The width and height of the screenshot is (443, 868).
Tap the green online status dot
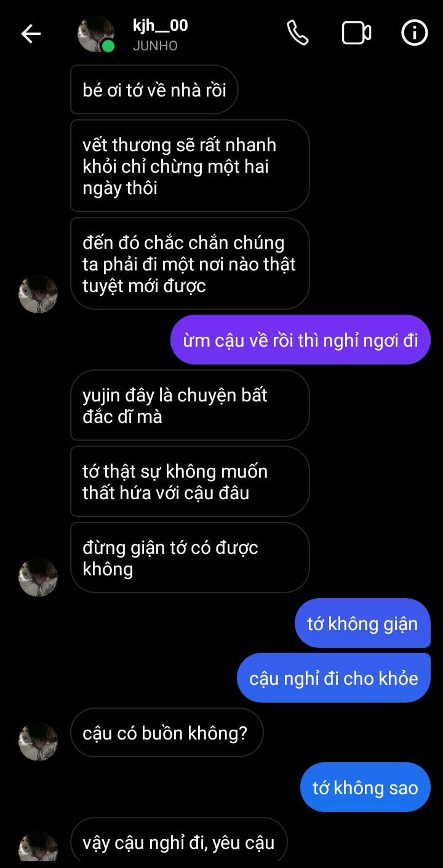click(108, 46)
